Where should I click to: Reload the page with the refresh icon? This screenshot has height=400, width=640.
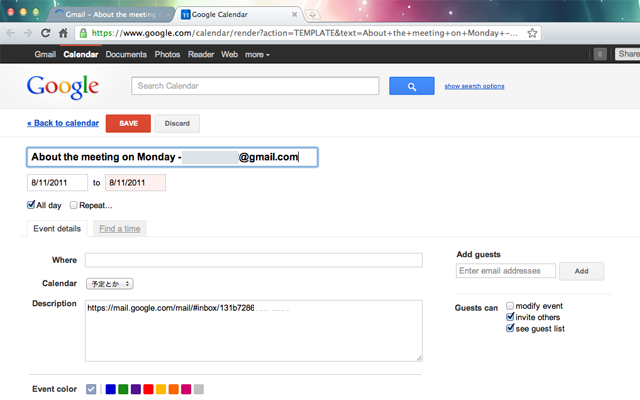46,33
